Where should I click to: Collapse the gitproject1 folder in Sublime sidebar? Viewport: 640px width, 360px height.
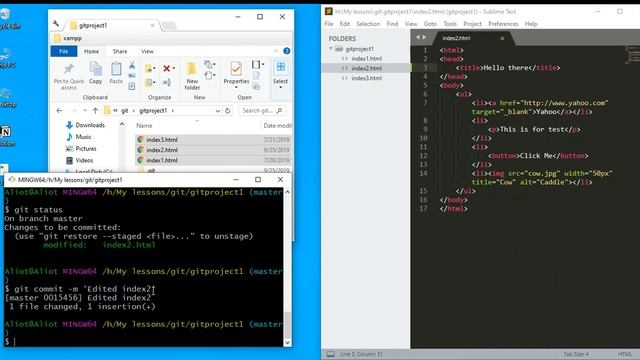(331, 49)
